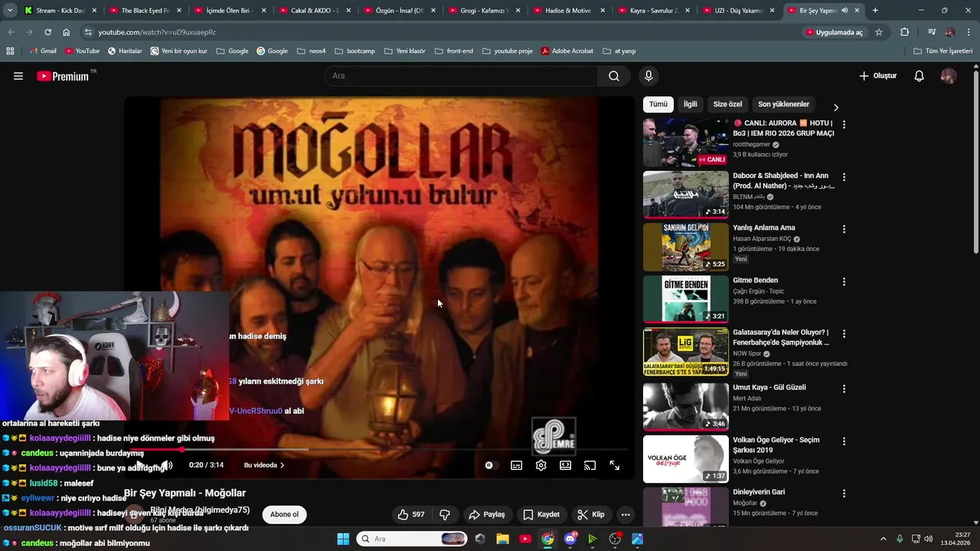Bookmark this page with the star

coord(879,32)
